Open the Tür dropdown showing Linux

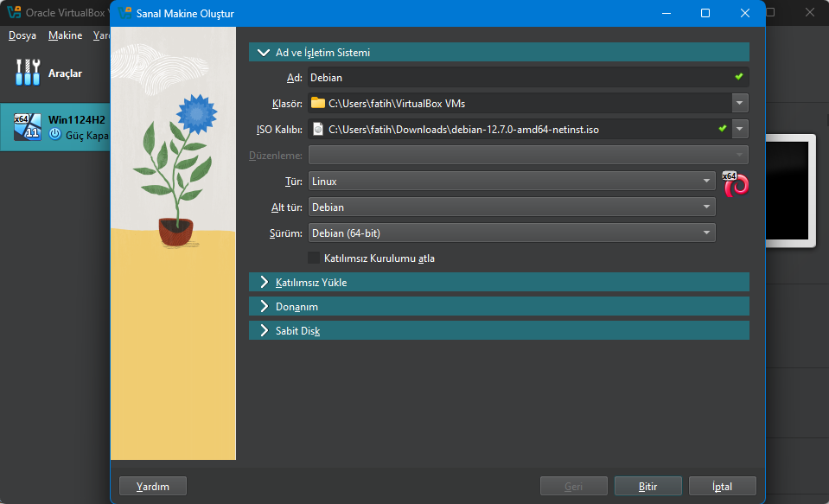click(x=511, y=182)
